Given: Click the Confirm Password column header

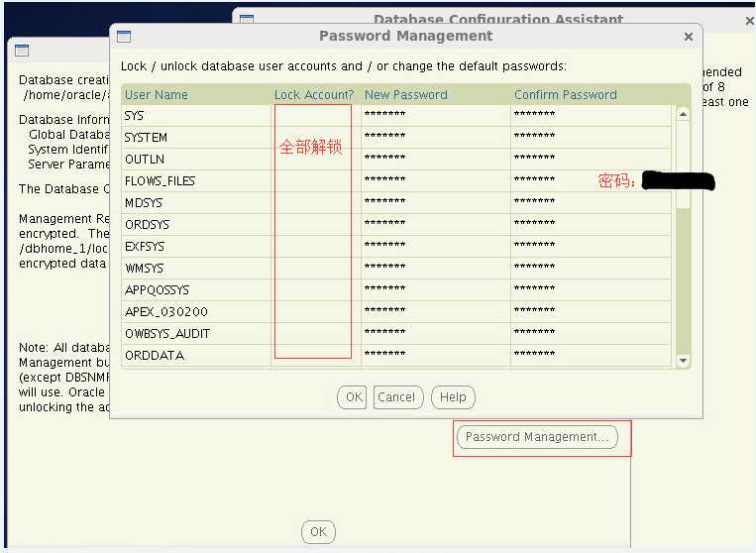Looking at the screenshot, I should click(591, 95).
